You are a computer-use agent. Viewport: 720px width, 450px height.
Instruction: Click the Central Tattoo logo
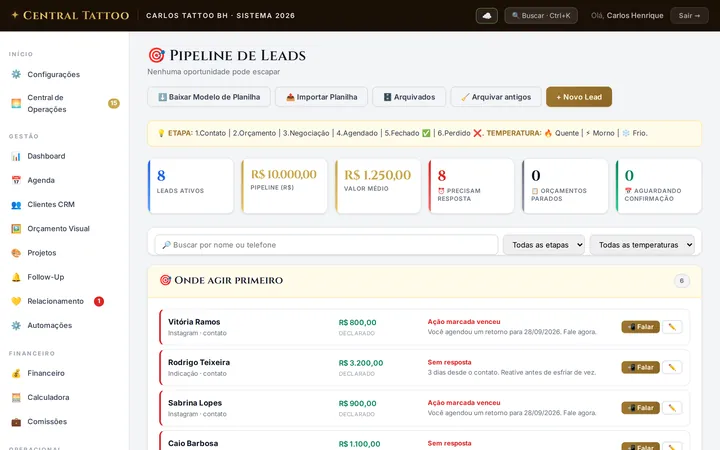click(70, 16)
